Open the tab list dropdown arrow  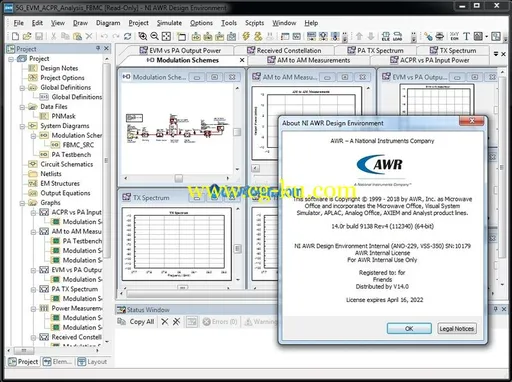click(496, 54)
